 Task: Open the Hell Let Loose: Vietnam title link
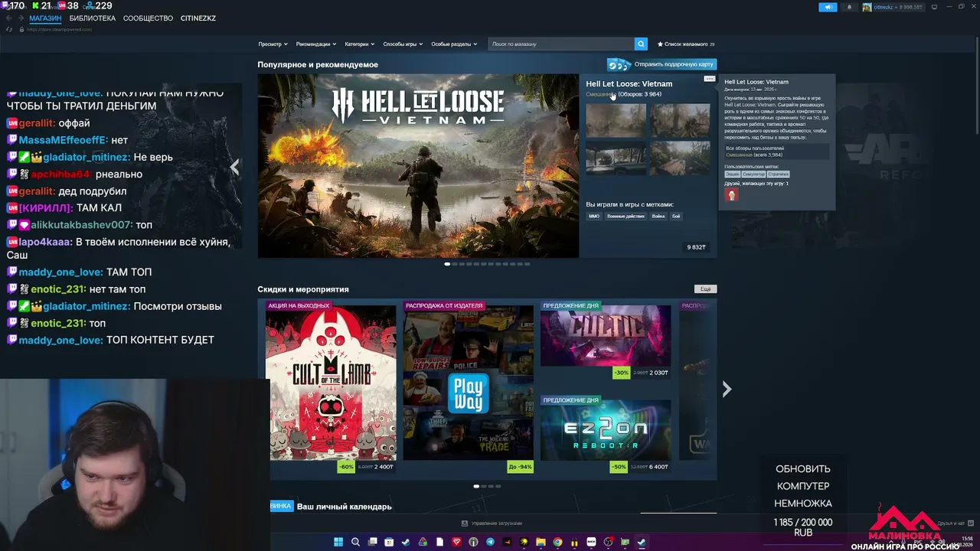[629, 83]
